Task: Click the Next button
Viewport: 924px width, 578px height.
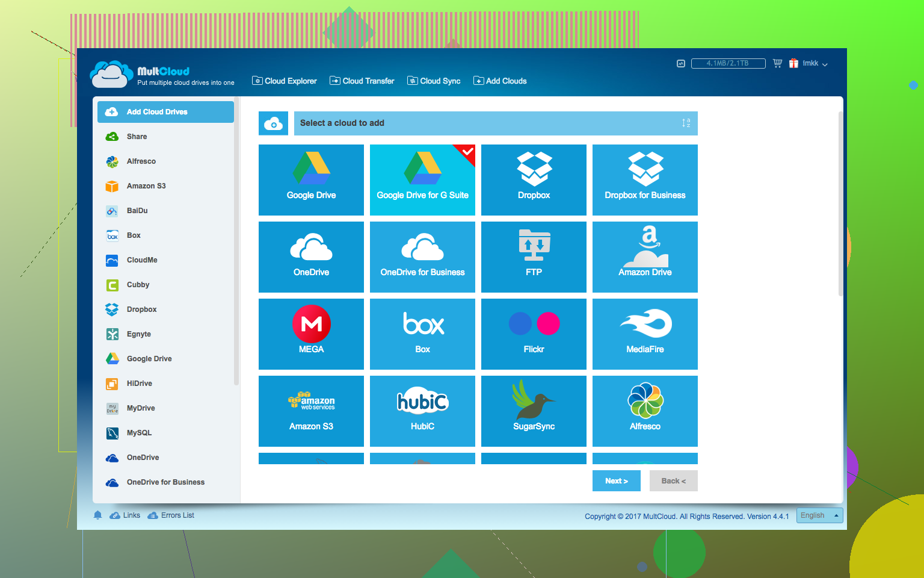Action: coord(617,481)
